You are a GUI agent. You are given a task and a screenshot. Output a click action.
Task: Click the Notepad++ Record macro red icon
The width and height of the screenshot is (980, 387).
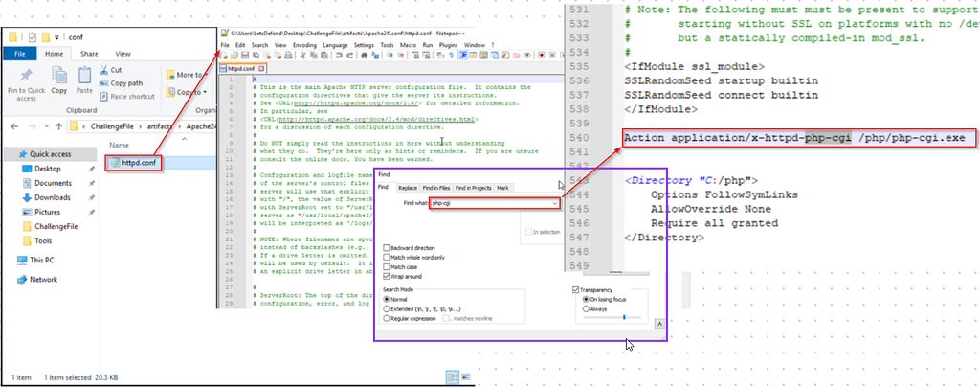[542, 55]
